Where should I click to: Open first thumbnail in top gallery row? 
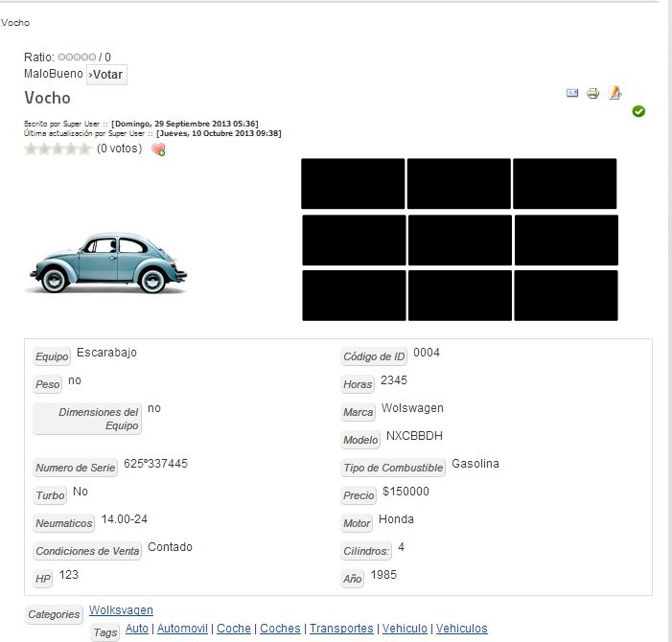[x=353, y=184]
